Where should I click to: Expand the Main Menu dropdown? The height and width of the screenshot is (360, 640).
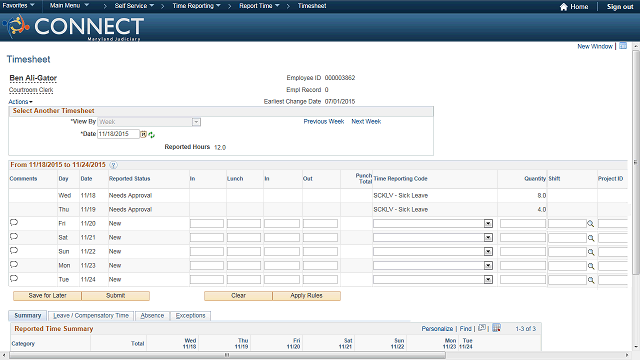coord(69,6)
